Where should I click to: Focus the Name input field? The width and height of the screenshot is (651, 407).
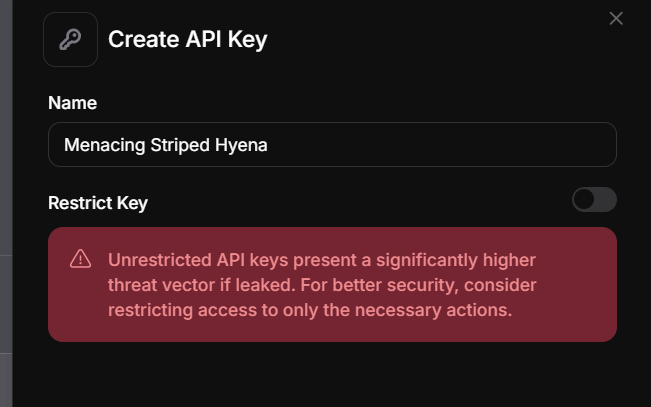click(332, 145)
